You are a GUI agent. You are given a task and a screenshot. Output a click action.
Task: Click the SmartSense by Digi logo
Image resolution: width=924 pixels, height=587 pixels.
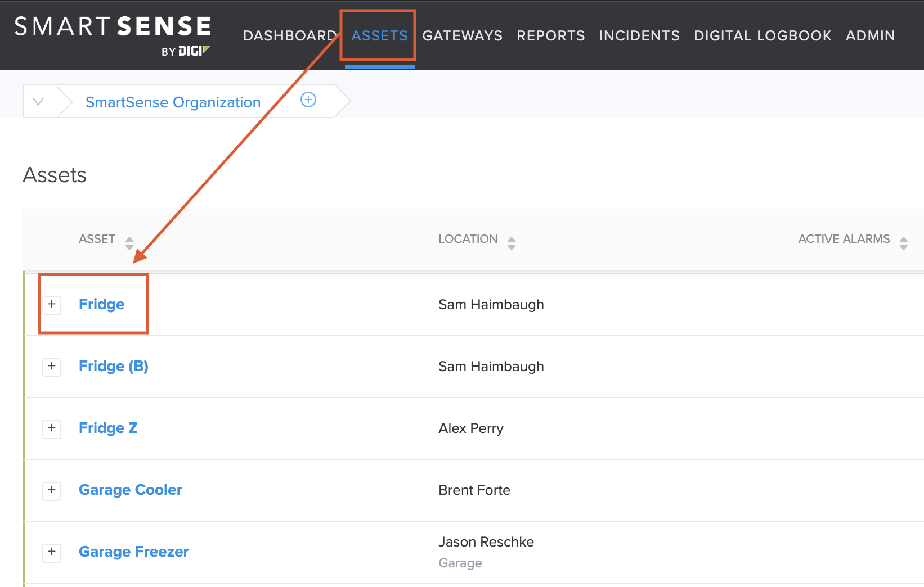[113, 36]
